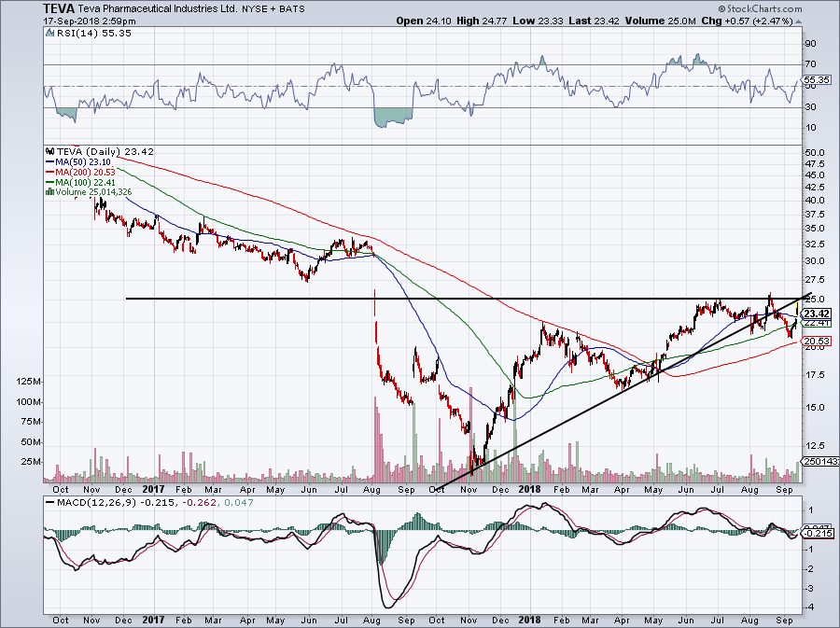Click the 'MACD(12,26,9) -0.215' legend text

pyautogui.click(x=116, y=503)
